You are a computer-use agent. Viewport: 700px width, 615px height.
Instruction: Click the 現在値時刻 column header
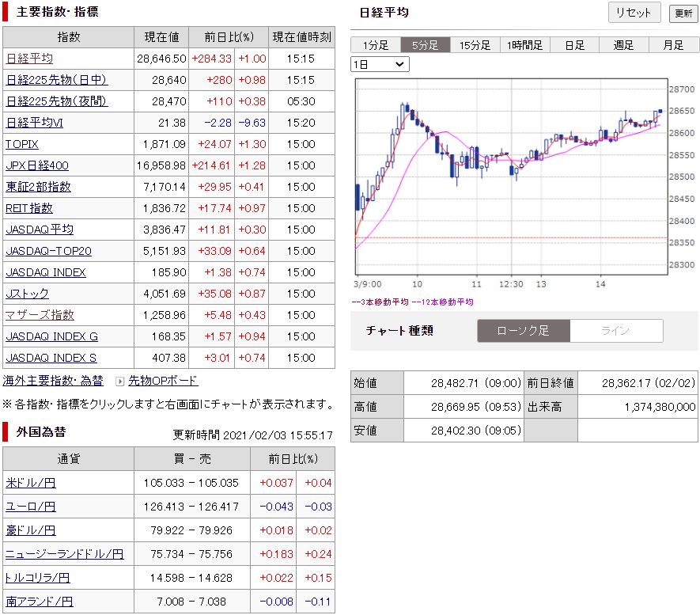[x=302, y=37]
